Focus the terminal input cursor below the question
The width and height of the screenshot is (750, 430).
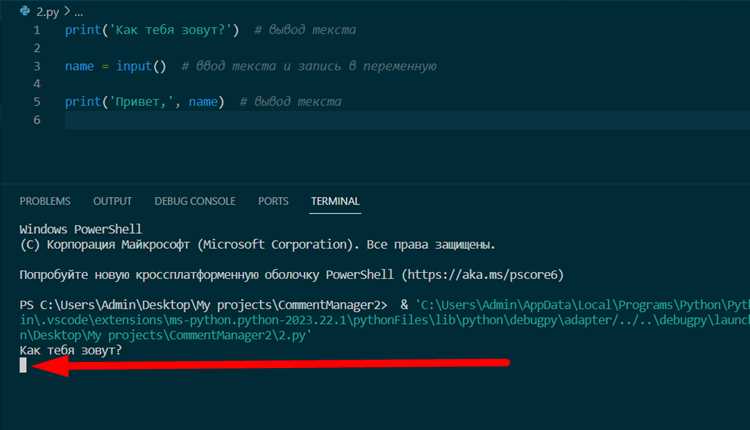23,365
